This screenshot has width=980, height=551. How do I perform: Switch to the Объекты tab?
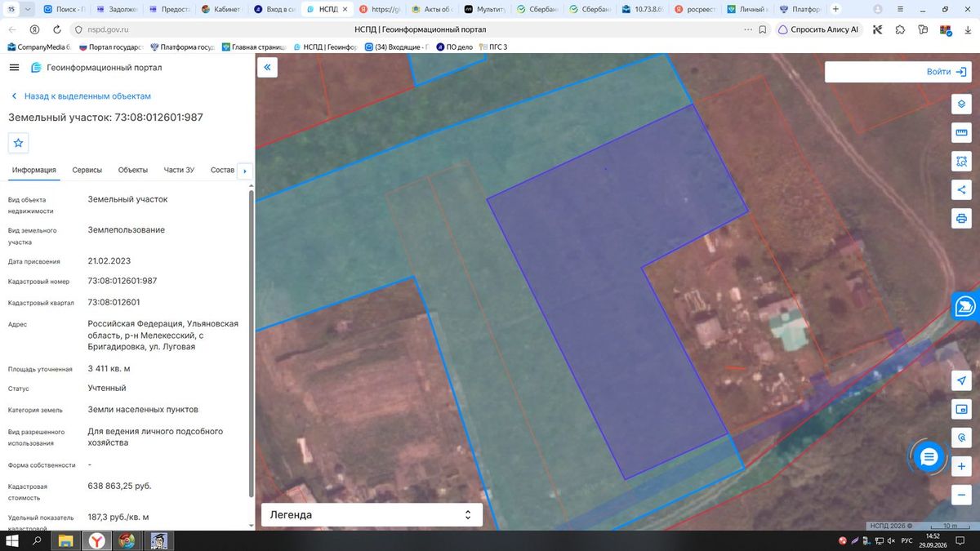point(133,170)
